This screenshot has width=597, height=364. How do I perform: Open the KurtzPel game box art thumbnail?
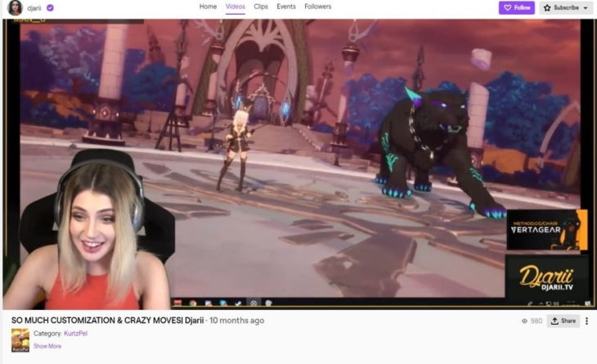click(20, 340)
